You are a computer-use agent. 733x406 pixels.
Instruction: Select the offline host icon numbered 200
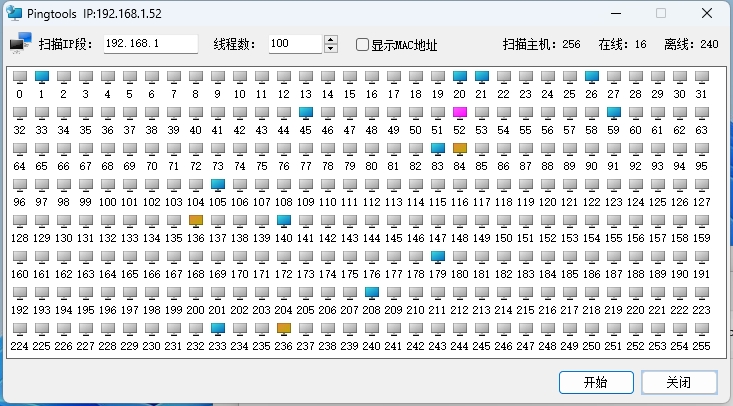click(196, 293)
